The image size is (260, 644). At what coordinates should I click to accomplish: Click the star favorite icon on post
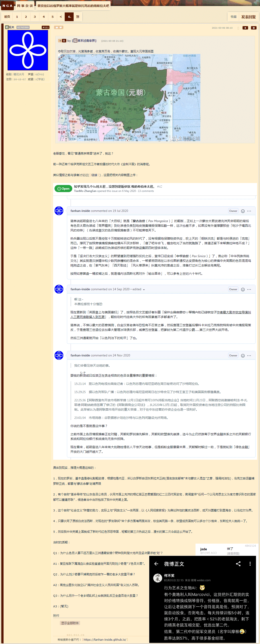click(x=245, y=28)
